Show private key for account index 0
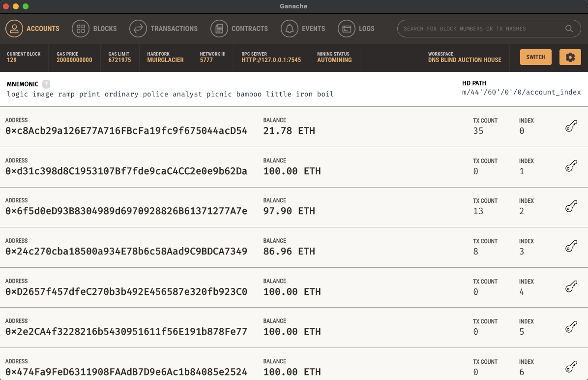This screenshot has height=380, width=588. (571, 127)
